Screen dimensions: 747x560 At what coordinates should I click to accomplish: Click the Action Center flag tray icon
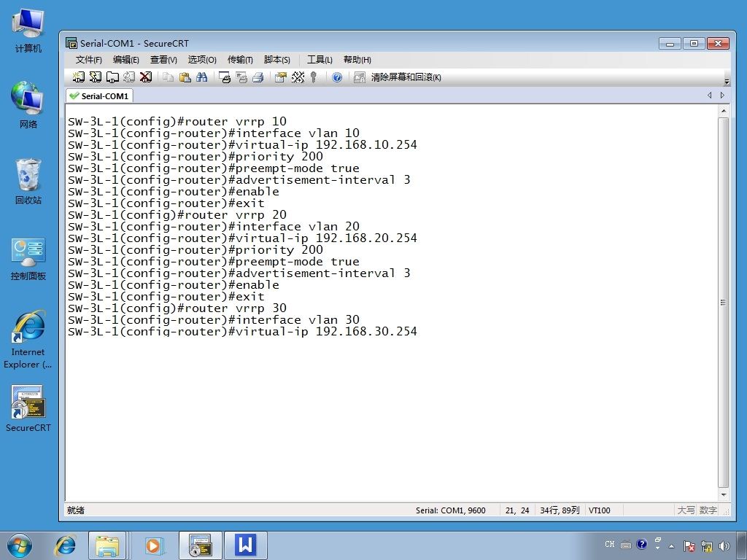click(x=689, y=546)
